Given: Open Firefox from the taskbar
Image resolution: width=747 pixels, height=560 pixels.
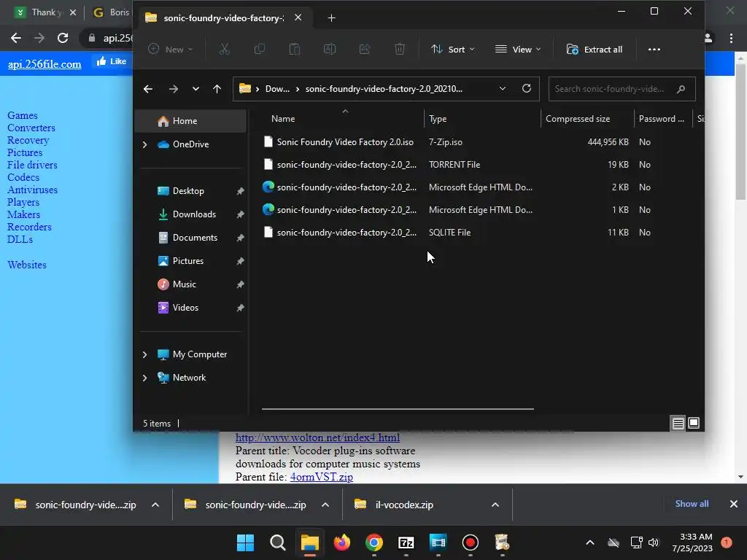Looking at the screenshot, I should coord(341,542).
